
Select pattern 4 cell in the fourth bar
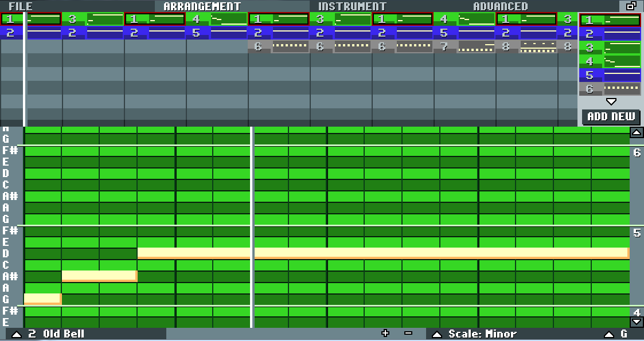tap(217, 19)
